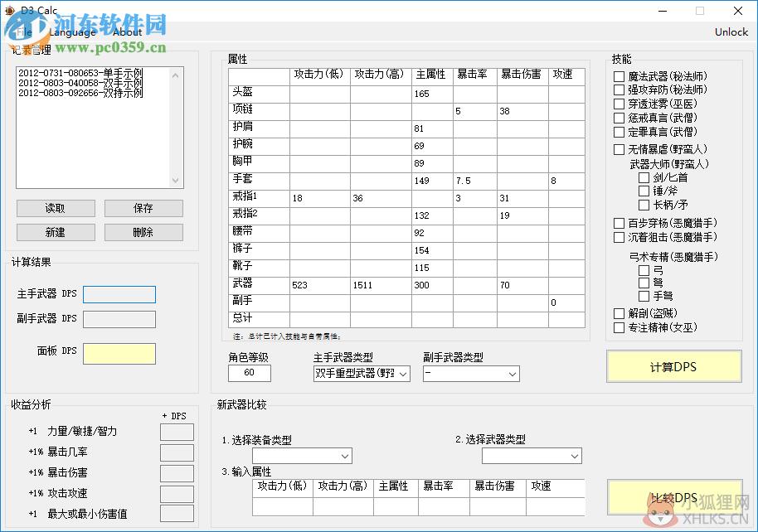This screenshot has width=758, height=532.
Task: Open the 选择武器类型 dropdown
Action: 532,456
